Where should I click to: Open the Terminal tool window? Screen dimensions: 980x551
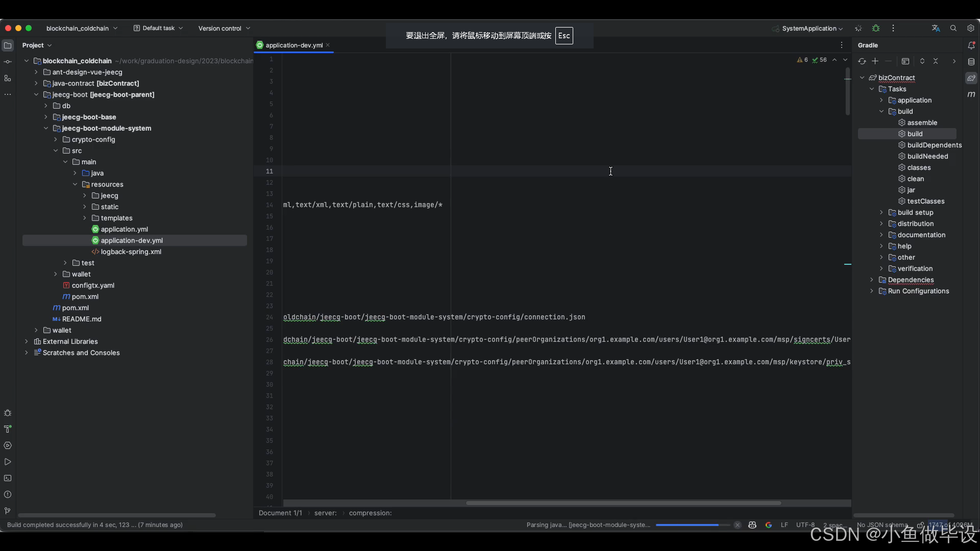coord(8,478)
